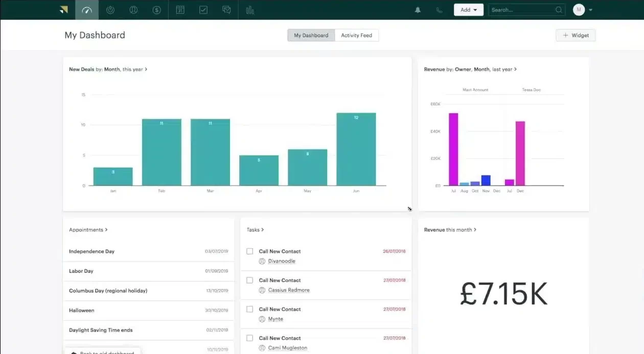This screenshot has height=354, width=644.
Task: Open the dashboard speedometer icon
Action: (86, 9)
